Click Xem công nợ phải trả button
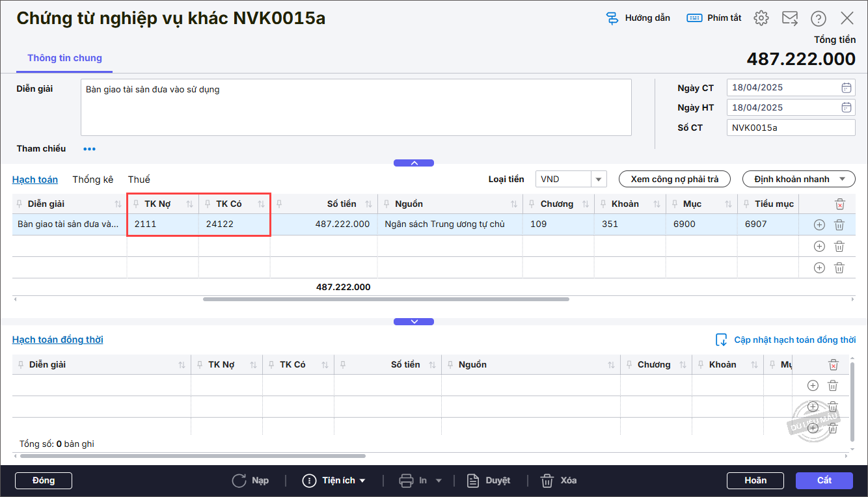 675,179
